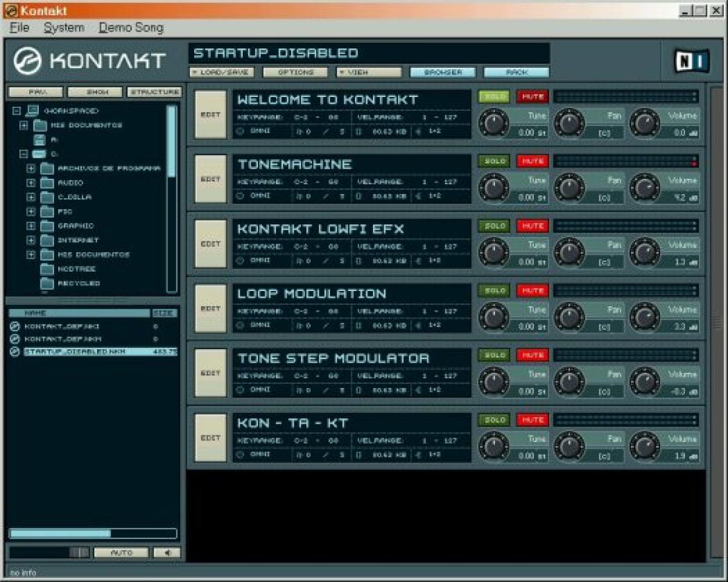This screenshot has height=582, width=728.
Task: Click the Size column header in file list
Action: [164, 313]
